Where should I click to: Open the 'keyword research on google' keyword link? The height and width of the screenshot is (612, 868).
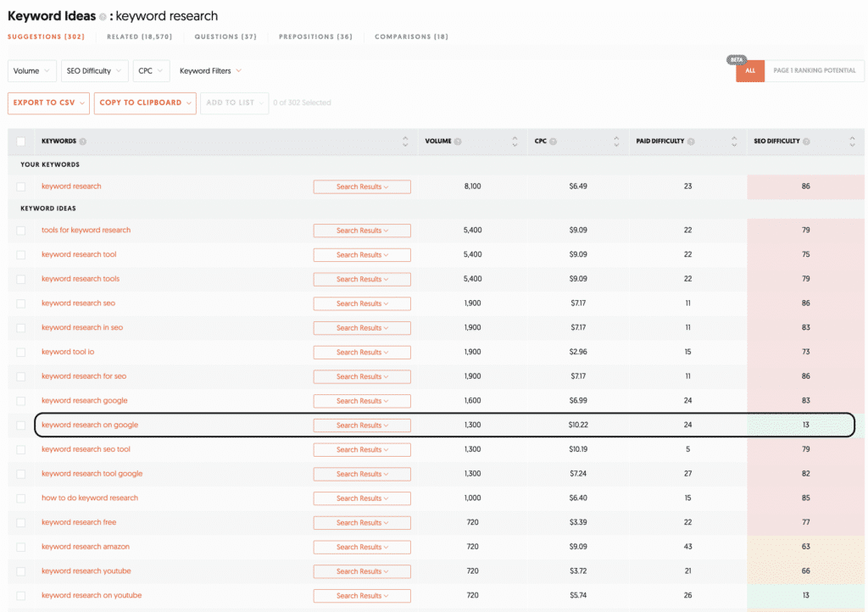coord(90,425)
